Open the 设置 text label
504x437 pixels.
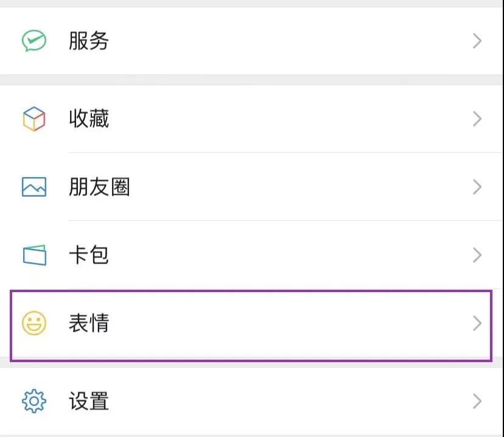click(89, 401)
